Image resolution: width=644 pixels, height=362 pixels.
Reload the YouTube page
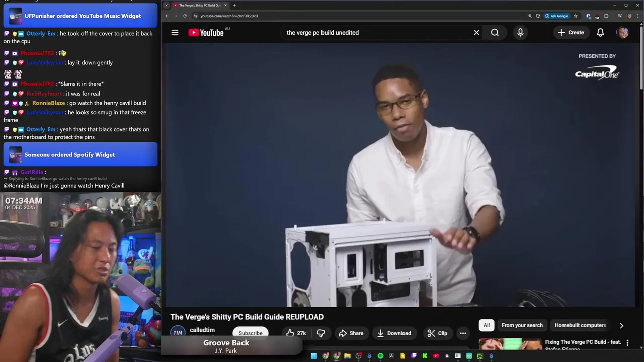(185, 16)
